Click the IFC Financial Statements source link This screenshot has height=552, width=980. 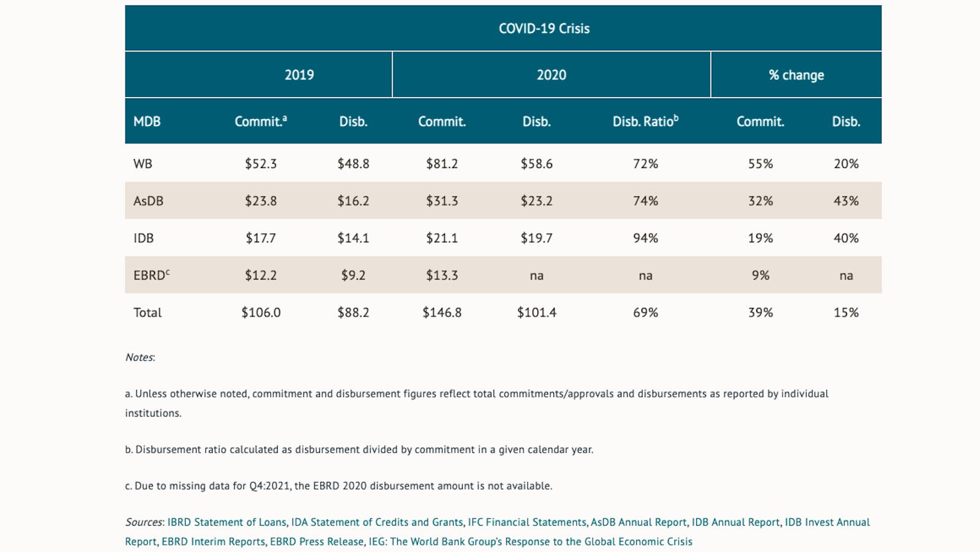pos(527,522)
